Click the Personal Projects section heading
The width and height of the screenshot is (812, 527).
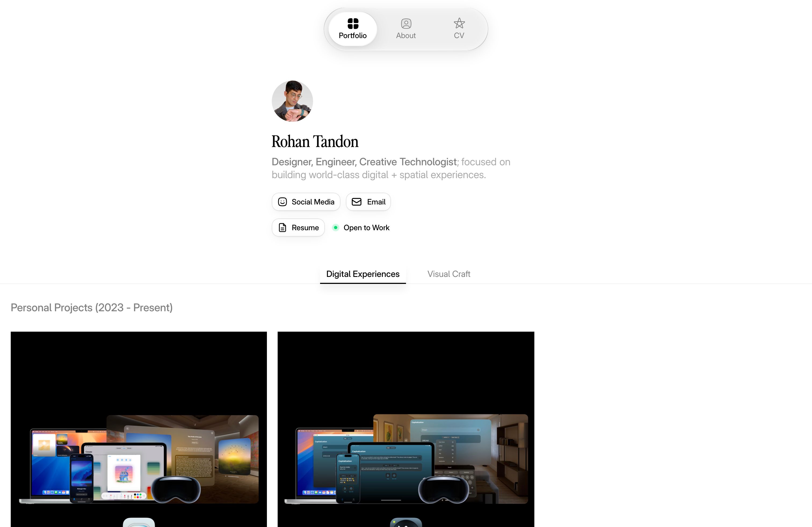coord(92,308)
